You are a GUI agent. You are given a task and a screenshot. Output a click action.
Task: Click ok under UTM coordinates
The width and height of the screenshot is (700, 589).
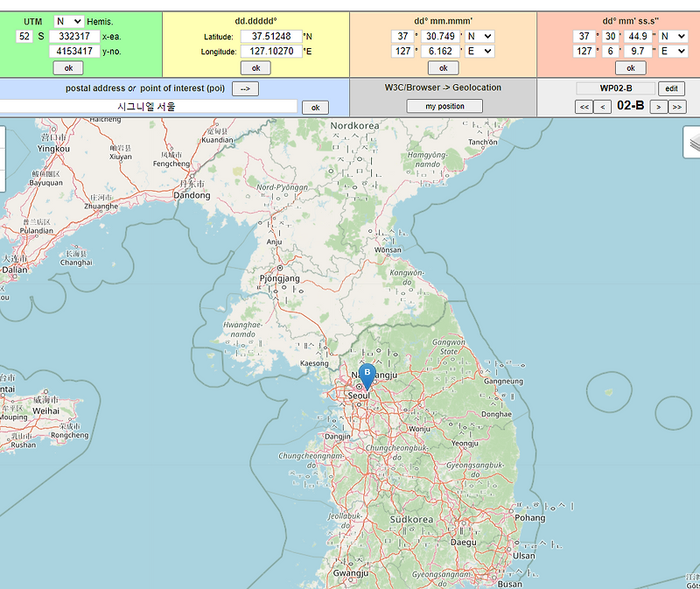[68, 68]
